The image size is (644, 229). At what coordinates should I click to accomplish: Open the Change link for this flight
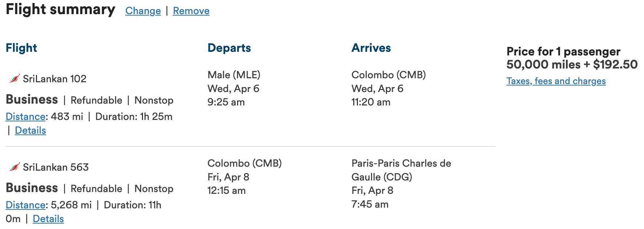click(x=143, y=11)
